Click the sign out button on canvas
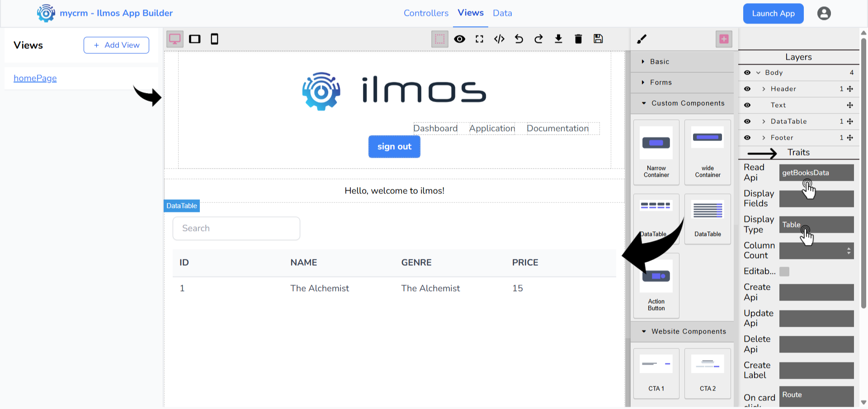The height and width of the screenshot is (409, 868). pyautogui.click(x=394, y=147)
